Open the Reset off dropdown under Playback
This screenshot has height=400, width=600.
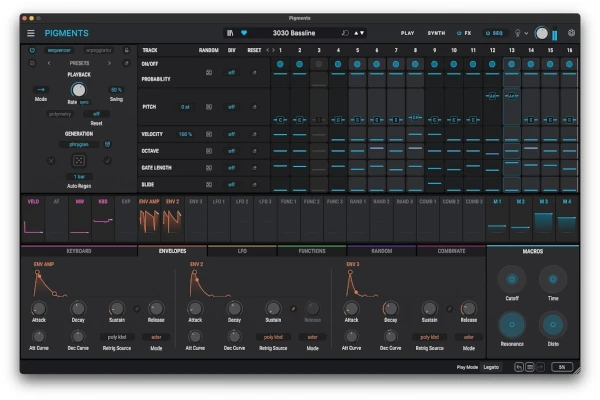[96, 114]
